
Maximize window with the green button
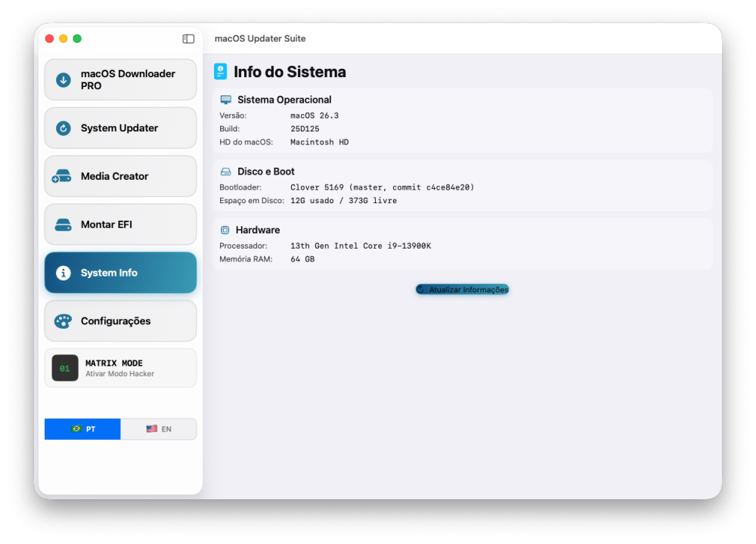(77, 39)
